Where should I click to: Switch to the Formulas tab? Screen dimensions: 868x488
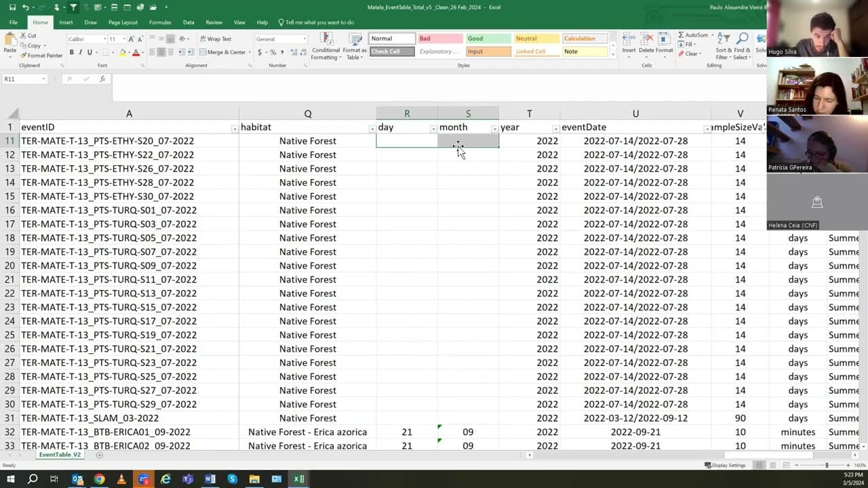[x=160, y=22]
